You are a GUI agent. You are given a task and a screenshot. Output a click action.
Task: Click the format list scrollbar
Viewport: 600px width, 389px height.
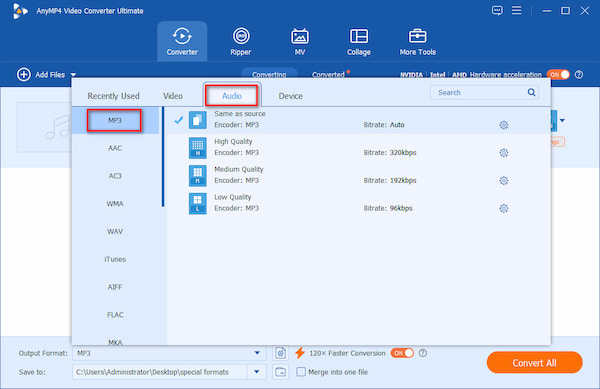pyautogui.click(x=163, y=157)
